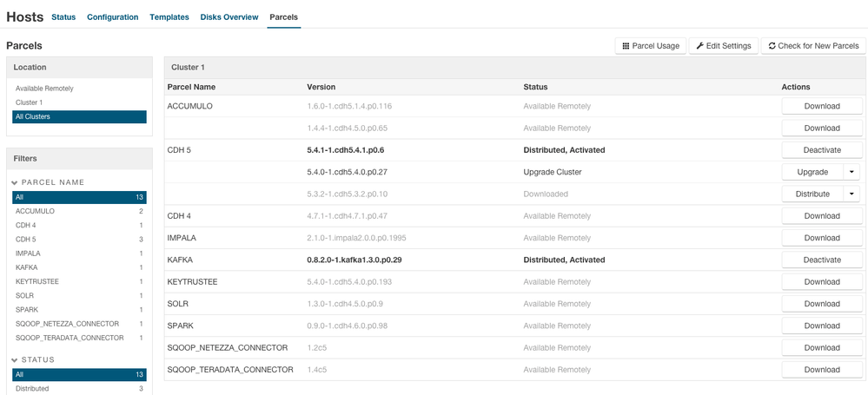Download the CDH 4 parcel
The width and height of the screenshot is (868, 395).
pos(822,216)
